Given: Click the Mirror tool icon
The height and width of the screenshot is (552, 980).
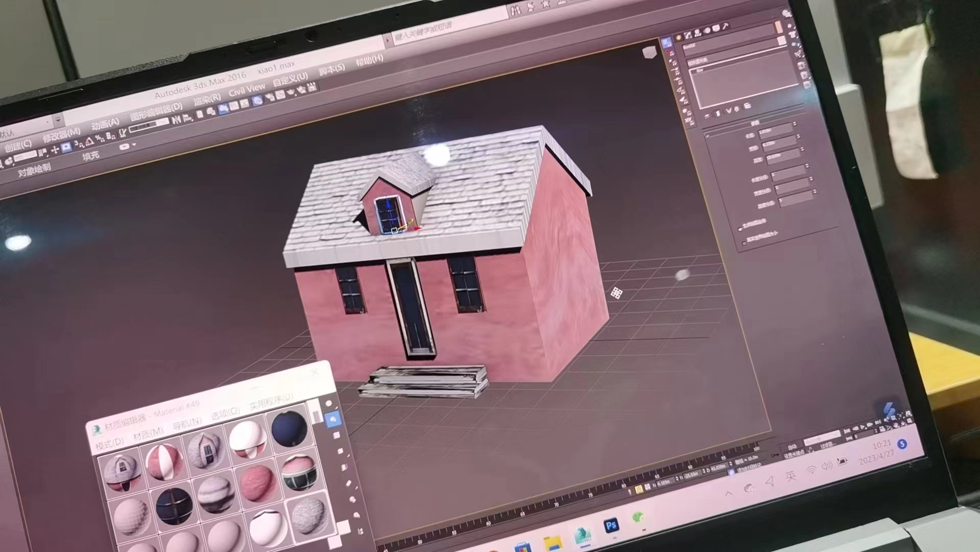Looking at the screenshot, I should click(x=176, y=120).
